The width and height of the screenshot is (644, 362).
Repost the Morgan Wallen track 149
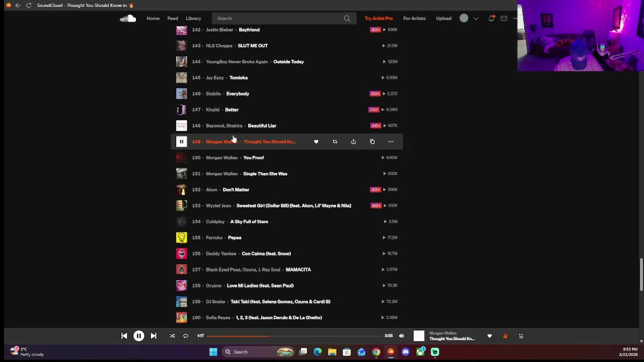tap(335, 142)
